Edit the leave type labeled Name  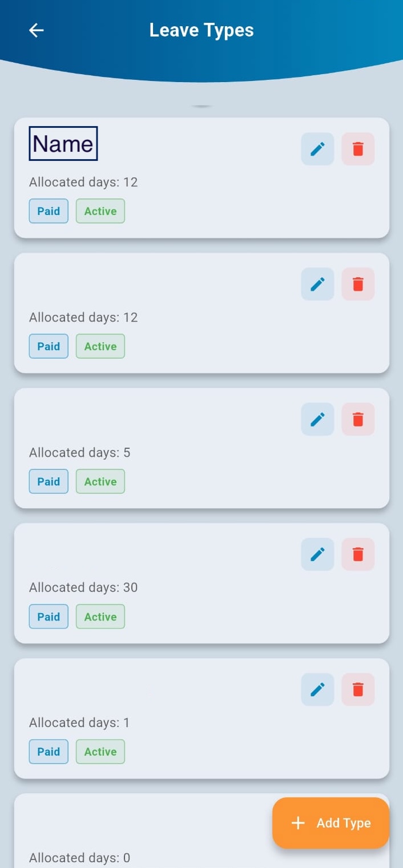[x=317, y=149]
